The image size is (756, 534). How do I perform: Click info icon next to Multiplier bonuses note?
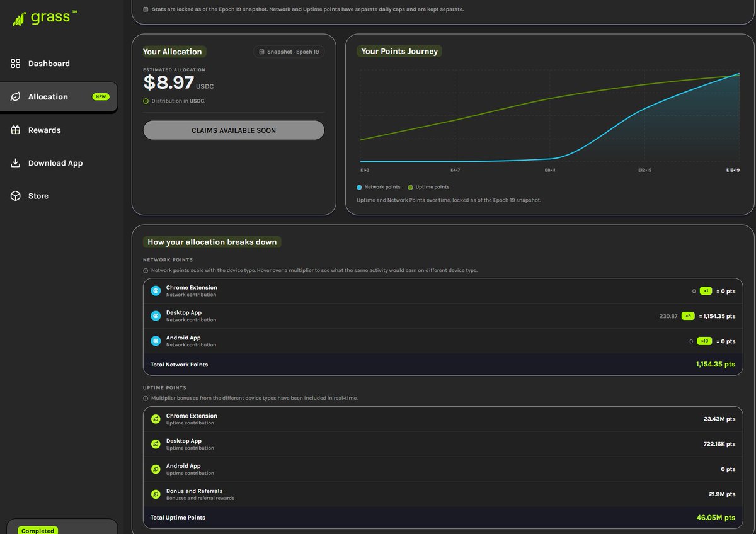pos(146,398)
